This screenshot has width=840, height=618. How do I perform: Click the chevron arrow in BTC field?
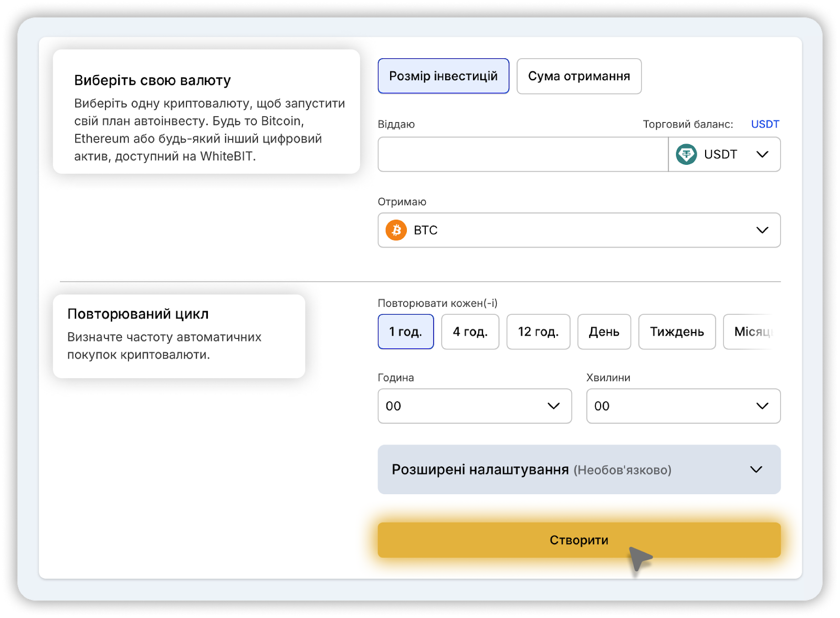pyautogui.click(x=762, y=230)
